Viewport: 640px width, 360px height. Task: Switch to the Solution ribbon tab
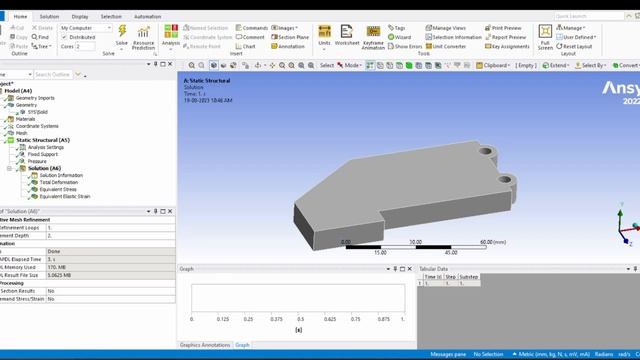pos(49,17)
